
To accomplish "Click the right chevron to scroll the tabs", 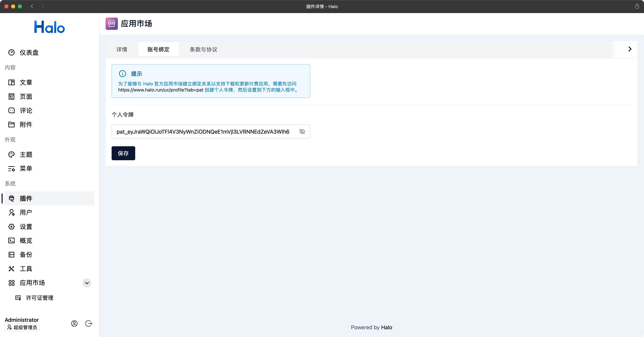I will tap(630, 49).
